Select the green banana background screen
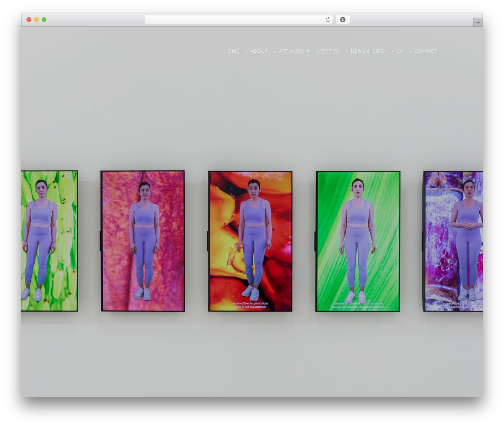Image resolution: width=504 pixels, height=427 pixels. [50, 241]
